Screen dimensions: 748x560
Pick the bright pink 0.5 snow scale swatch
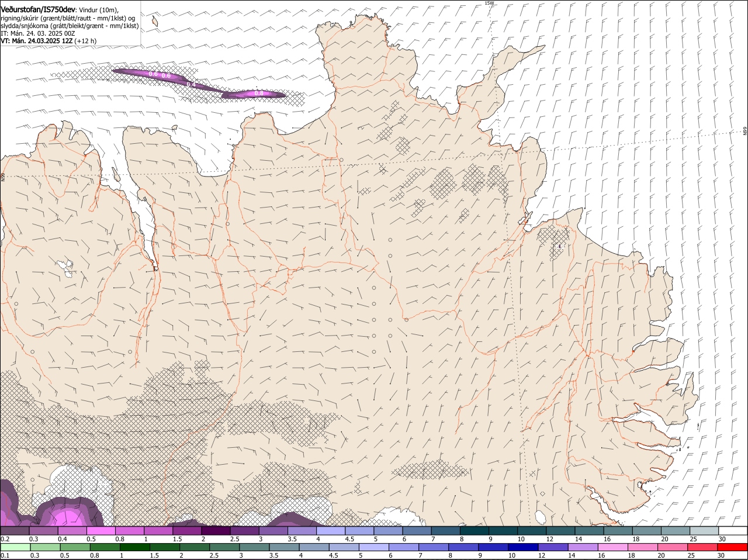pos(101,531)
